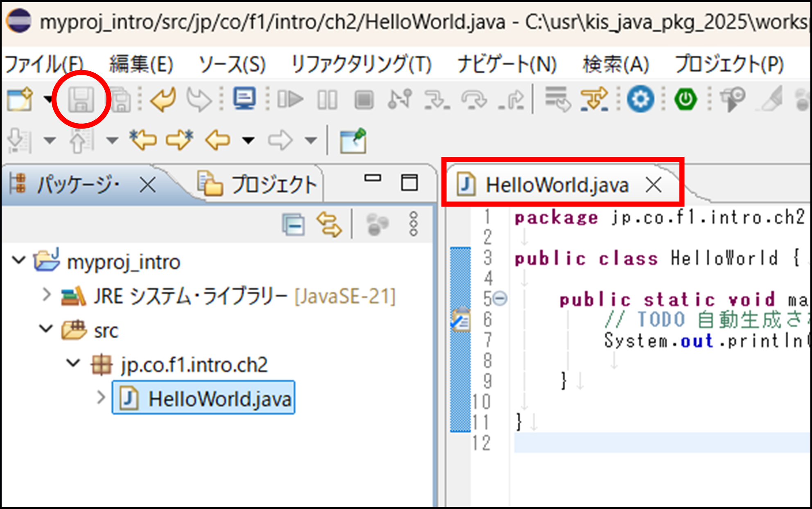Open the Package Explorer view menu (three dots)
This screenshot has width=812, height=509.
pyautogui.click(x=413, y=224)
